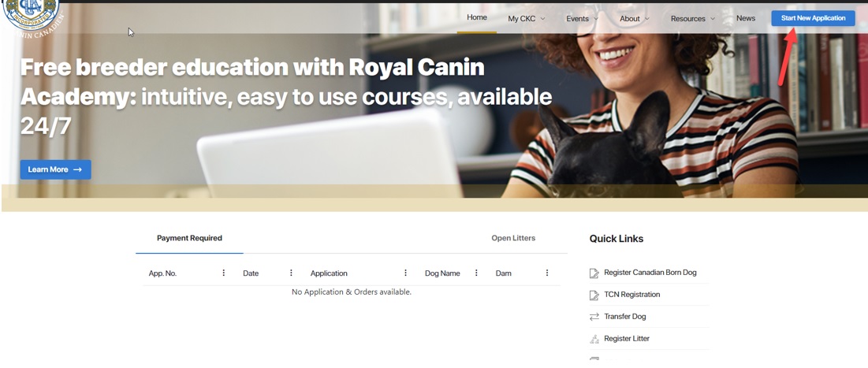
Task: Sort by the Dam column header
Action: point(503,273)
